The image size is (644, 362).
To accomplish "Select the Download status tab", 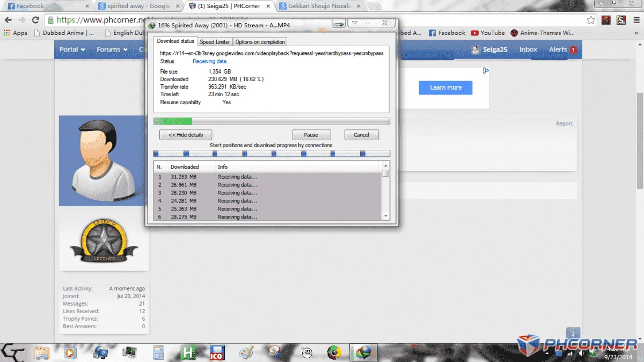I will pyautogui.click(x=175, y=41).
